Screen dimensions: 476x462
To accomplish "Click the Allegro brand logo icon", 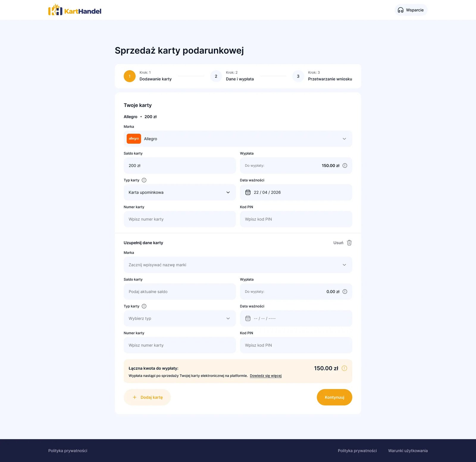I will pyautogui.click(x=134, y=139).
